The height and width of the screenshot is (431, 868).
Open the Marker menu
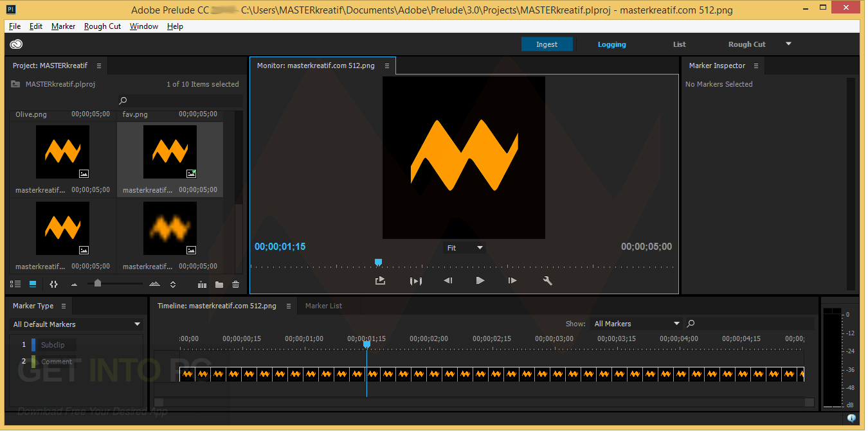pyautogui.click(x=63, y=26)
